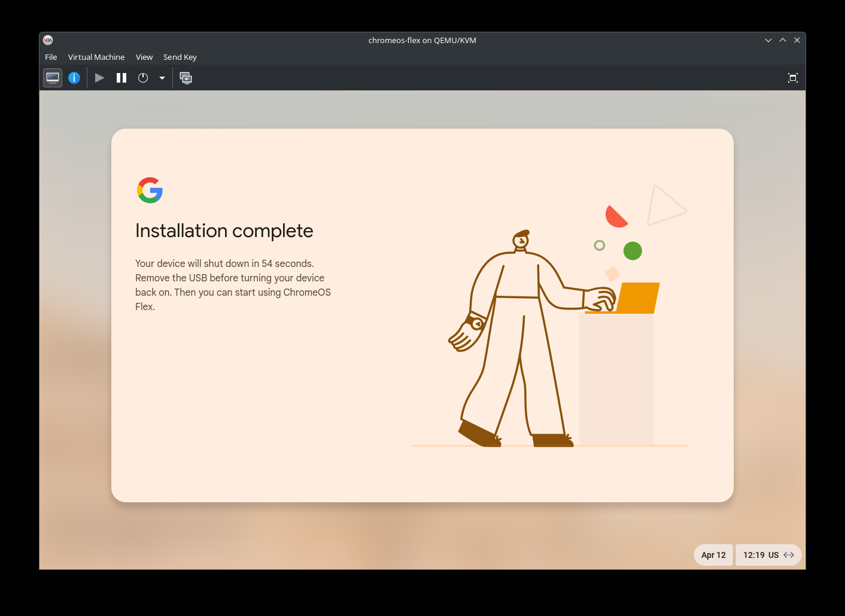Click the network status icon in tray

tap(789, 555)
